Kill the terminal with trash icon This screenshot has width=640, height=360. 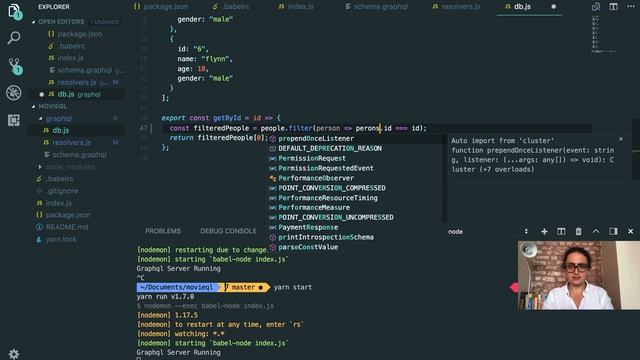point(578,231)
